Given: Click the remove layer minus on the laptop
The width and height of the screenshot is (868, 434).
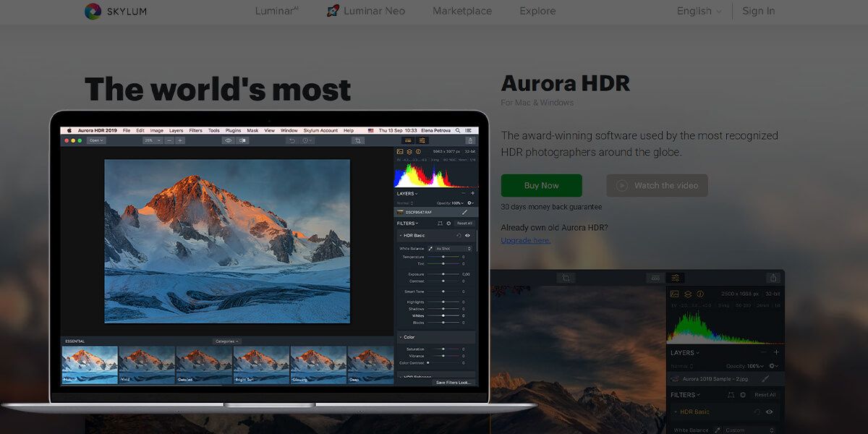Looking at the screenshot, I should click(x=464, y=194).
